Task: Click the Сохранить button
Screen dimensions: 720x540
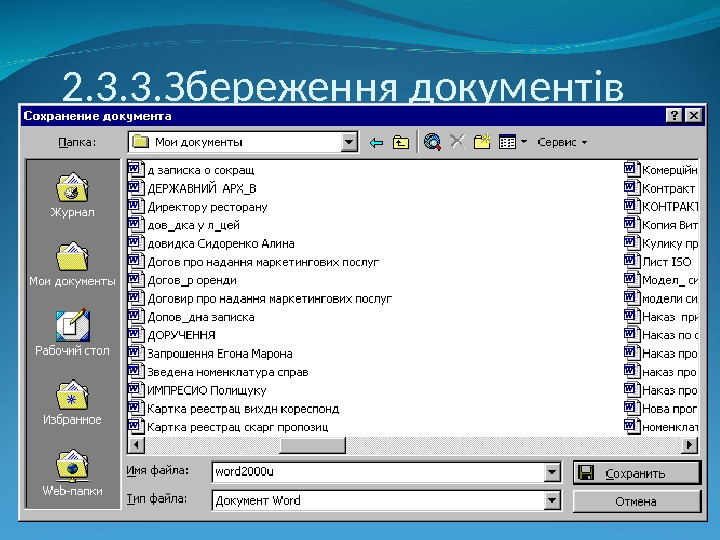Action: [x=637, y=473]
